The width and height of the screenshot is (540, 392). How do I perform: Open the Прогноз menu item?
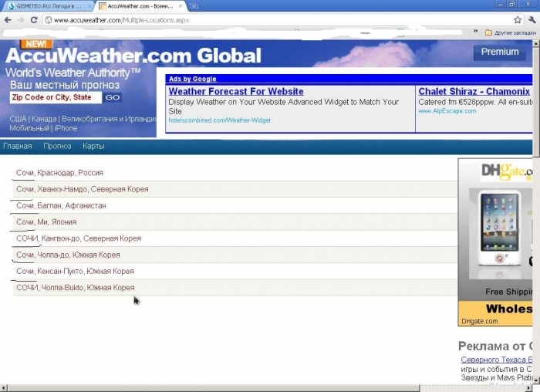coord(57,146)
